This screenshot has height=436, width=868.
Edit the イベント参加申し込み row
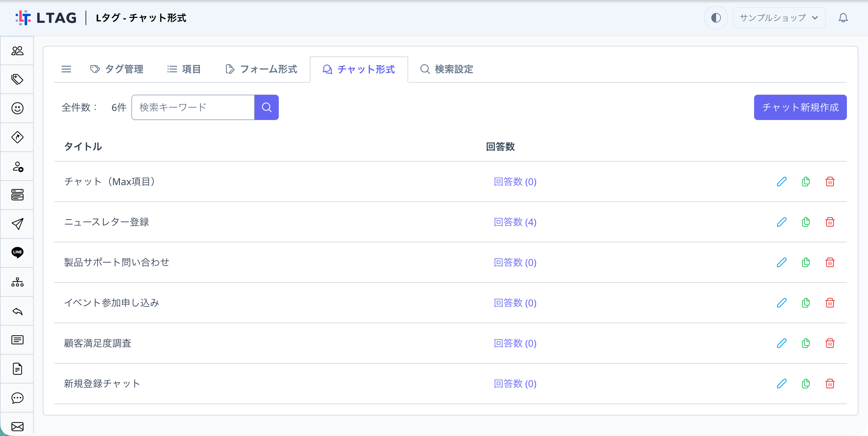[x=782, y=303]
